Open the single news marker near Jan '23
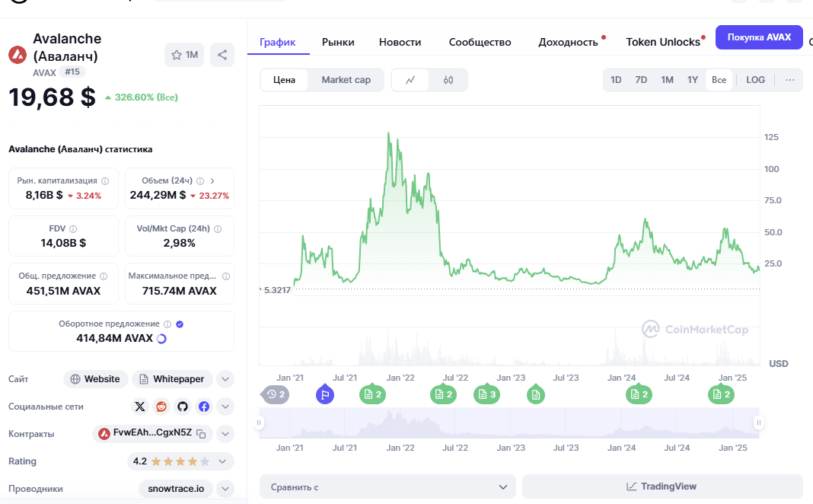This screenshot has height=504, width=813. point(536,394)
